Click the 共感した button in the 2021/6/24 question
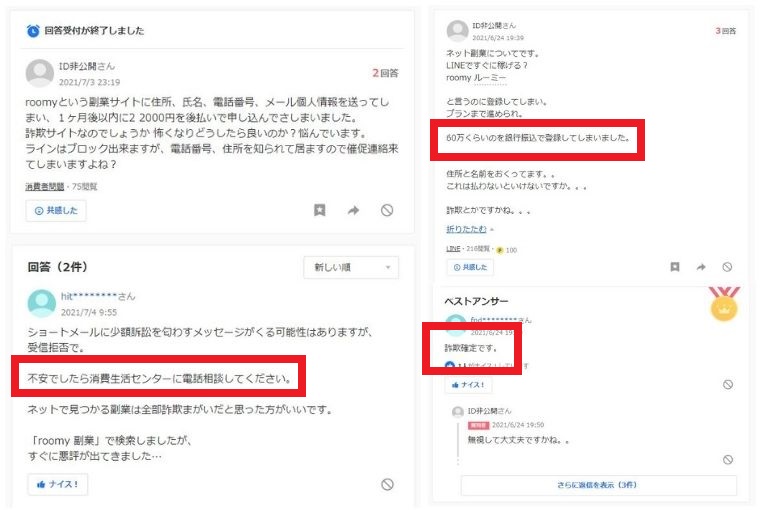This screenshot has height=510, width=760. pos(470,267)
